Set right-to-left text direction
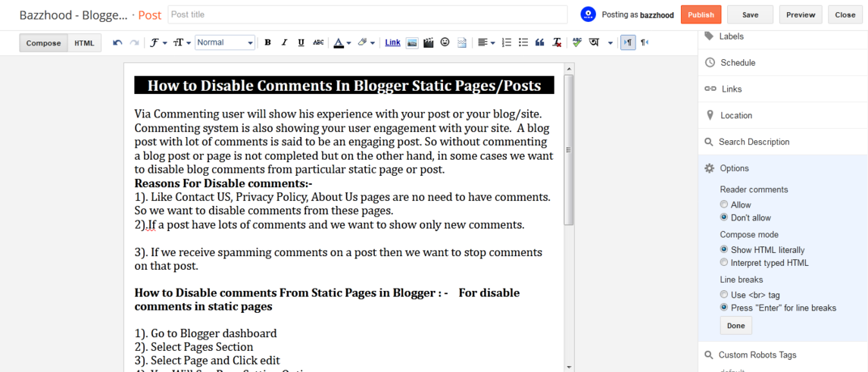 [x=645, y=42]
